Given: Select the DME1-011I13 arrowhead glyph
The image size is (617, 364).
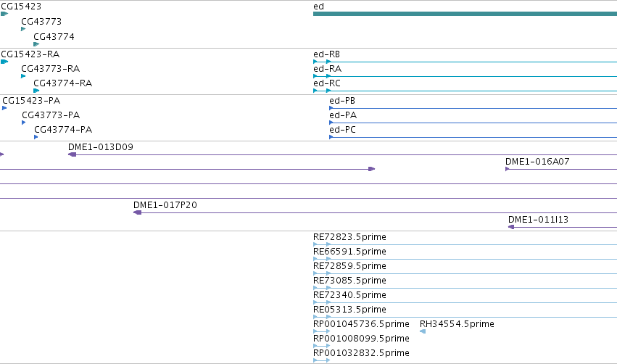Looking at the screenshot, I should click(x=511, y=227).
